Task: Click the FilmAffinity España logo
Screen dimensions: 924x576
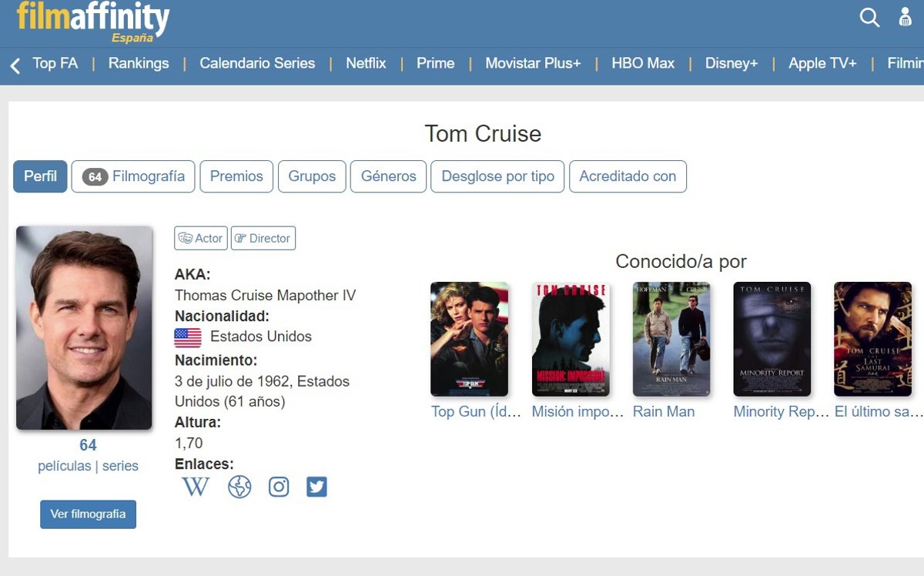Action: click(x=92, y=22)
